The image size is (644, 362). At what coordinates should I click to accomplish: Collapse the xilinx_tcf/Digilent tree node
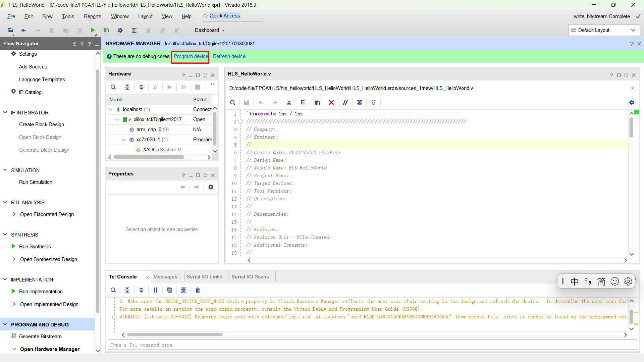(x=117, y=119)
